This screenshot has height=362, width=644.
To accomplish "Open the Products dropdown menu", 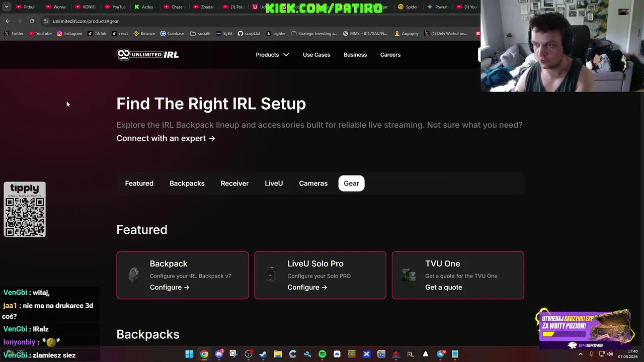I will [272, 55].
